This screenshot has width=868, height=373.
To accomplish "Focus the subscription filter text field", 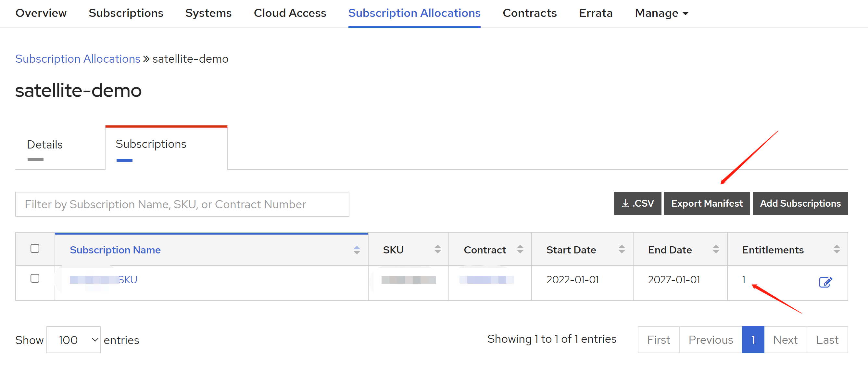I will [182, 204].
